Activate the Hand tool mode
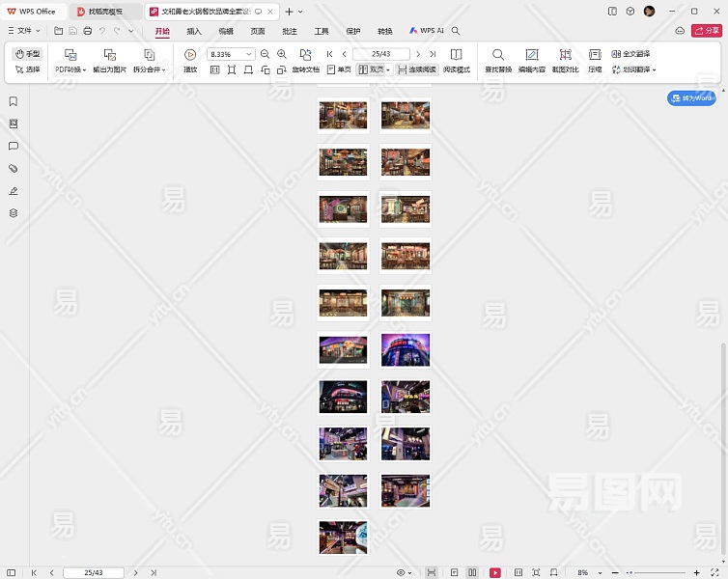Screen dimensions: 728x579 pyautogui.click(x=28, y=54)
